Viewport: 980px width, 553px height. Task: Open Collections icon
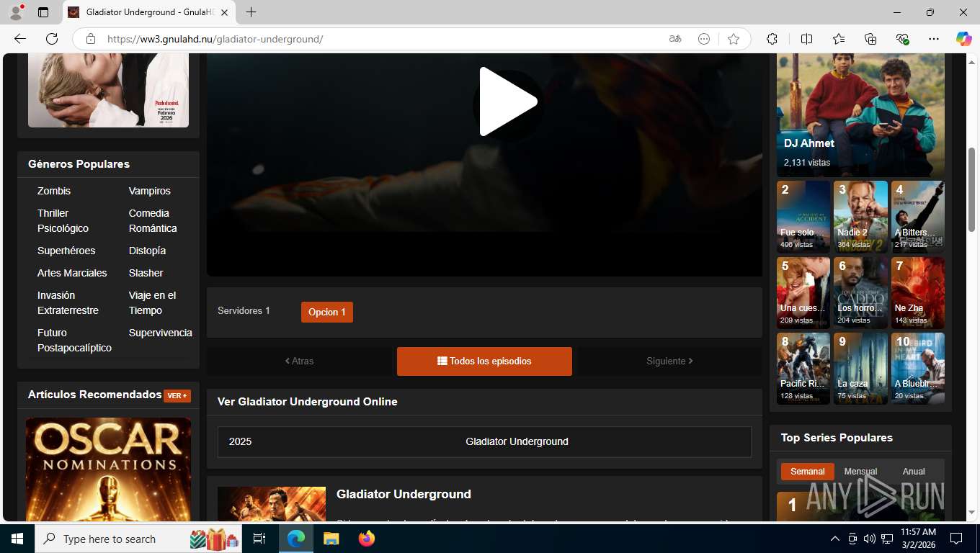coord(870,39)
